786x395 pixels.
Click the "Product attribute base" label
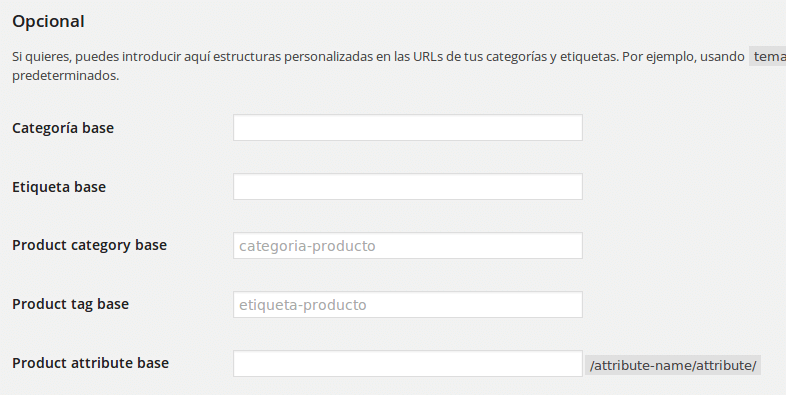coord(91,363)
